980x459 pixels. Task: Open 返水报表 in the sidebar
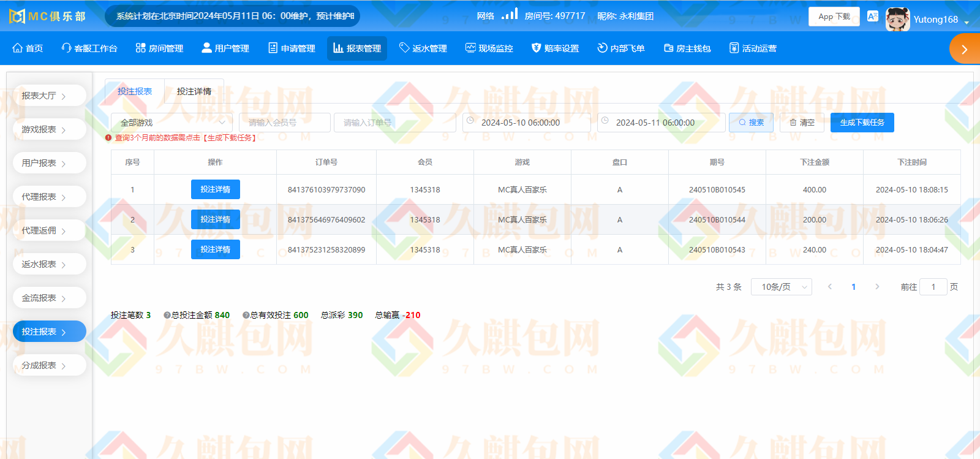click(49, 264)
